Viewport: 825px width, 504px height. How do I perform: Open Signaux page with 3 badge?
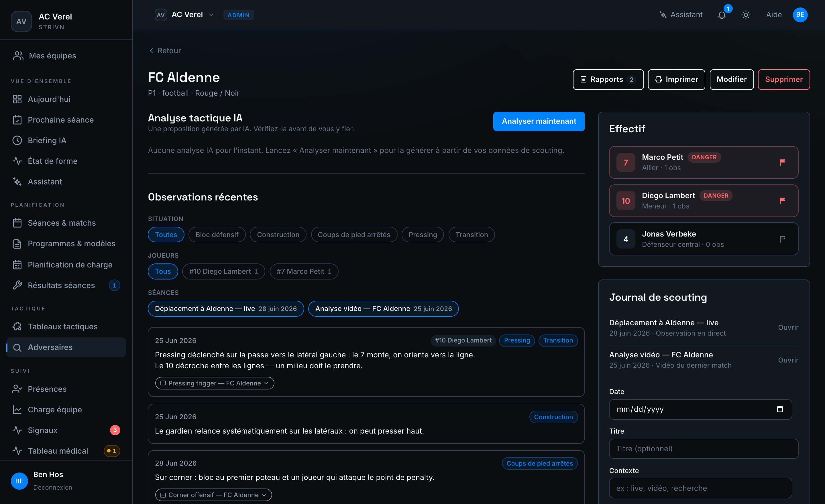(66, 430)
